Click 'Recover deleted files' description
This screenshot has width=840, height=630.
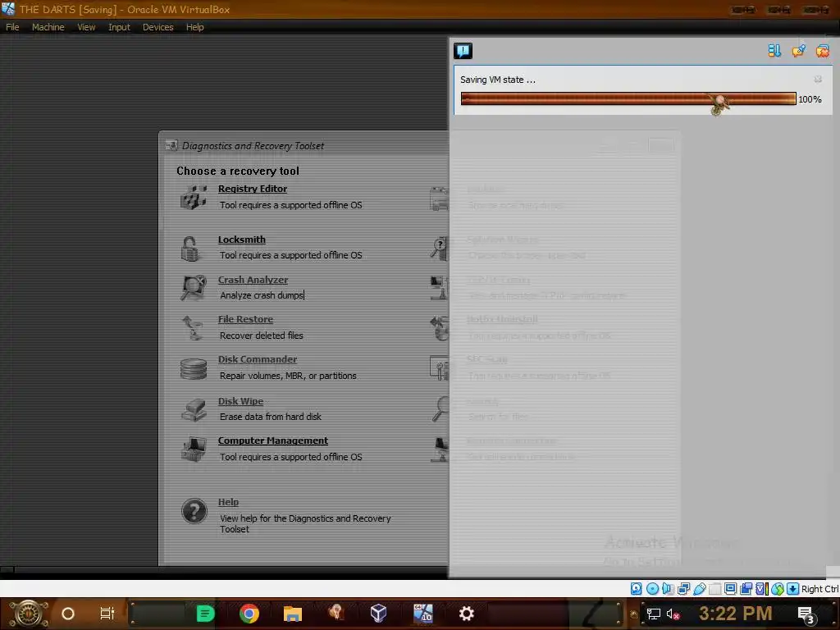tap(262, 336)
